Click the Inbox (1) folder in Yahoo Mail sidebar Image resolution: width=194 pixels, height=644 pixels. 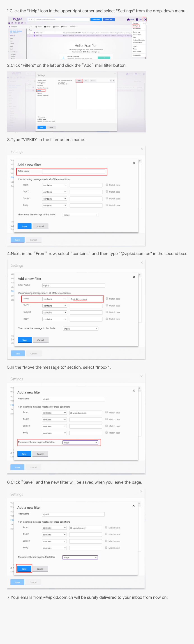coord(12,36)
